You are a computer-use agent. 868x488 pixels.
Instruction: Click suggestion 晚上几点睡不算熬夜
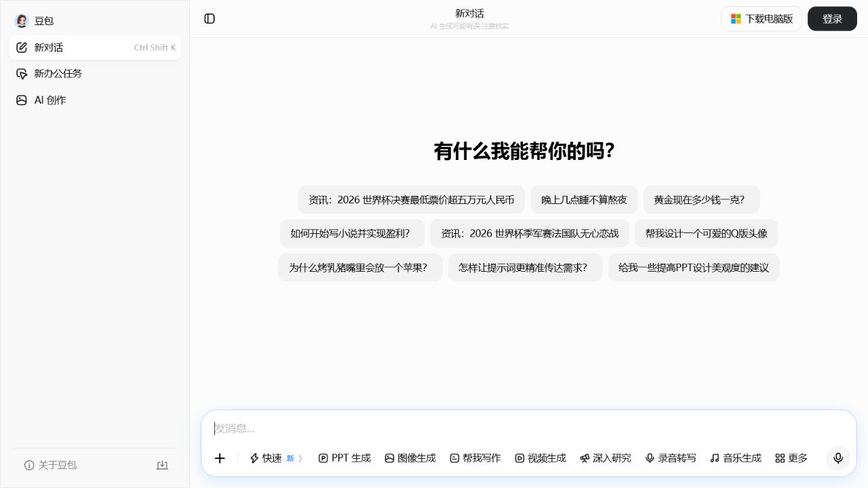[585, 199]
